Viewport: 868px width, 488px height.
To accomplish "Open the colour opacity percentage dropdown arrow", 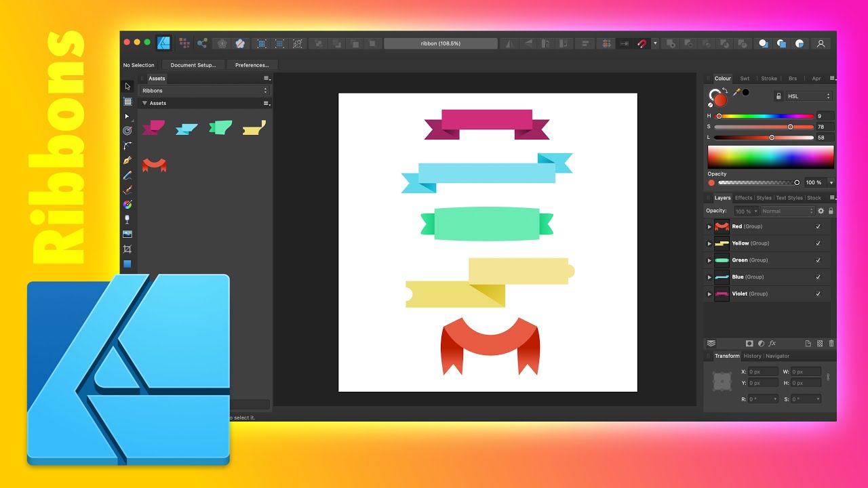I will (x=831, y=182).
